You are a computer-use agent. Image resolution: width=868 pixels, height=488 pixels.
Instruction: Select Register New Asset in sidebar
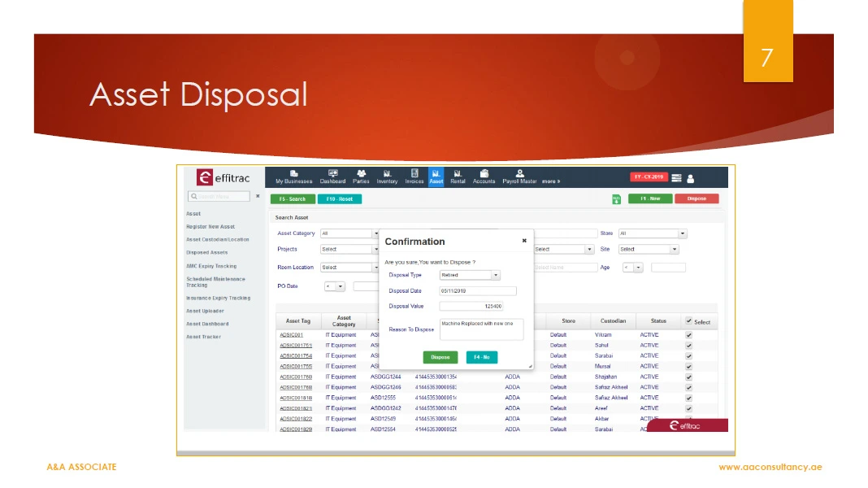(210, 227)
